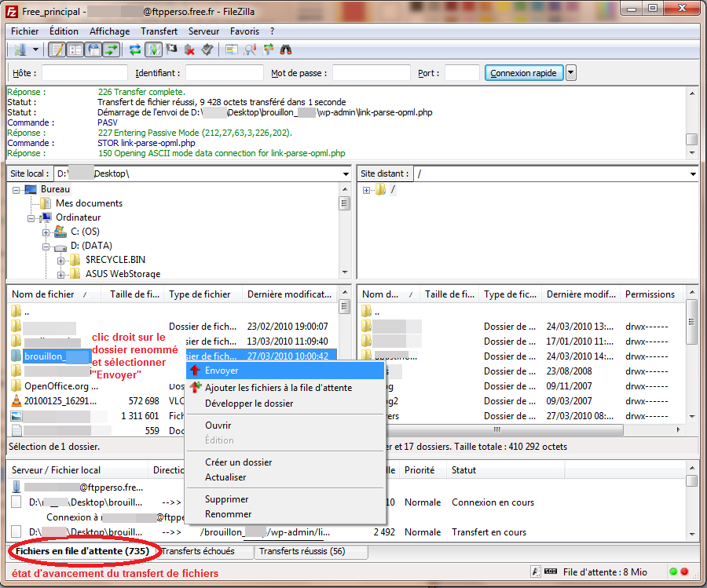Screen dimensions: 707x588
Task: Choose Envoyer in the context menu
Action: click(285, 371)
